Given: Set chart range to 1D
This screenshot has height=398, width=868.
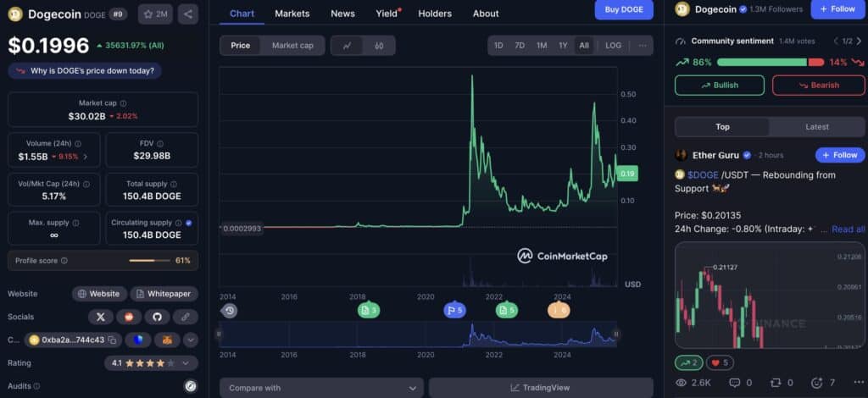Looking at the screenshot, I should 498,46.
